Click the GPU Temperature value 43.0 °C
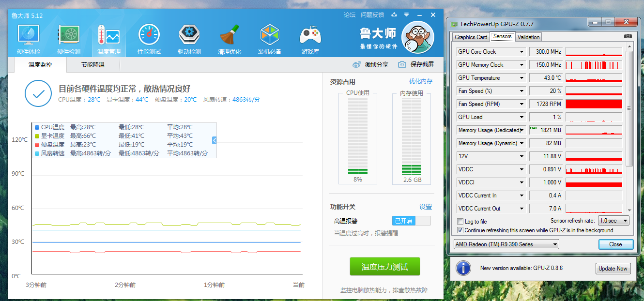 click(x=546, y=78)
